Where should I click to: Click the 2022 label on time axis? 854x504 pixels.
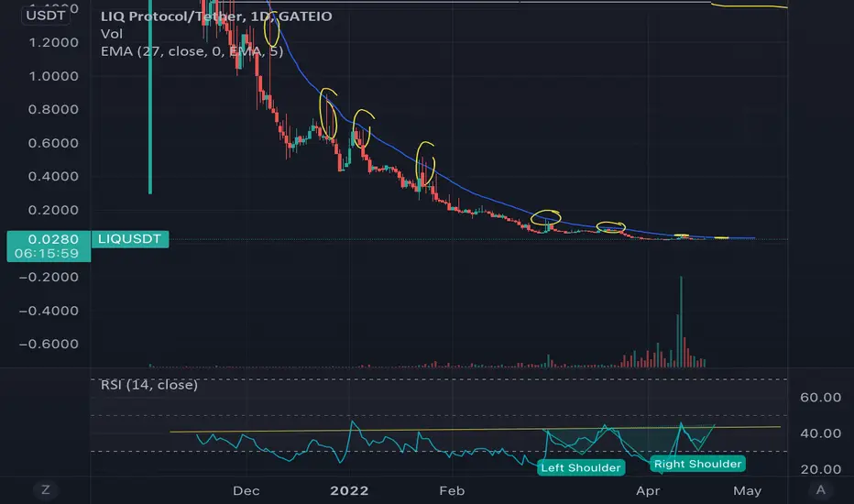click(349, 490)
